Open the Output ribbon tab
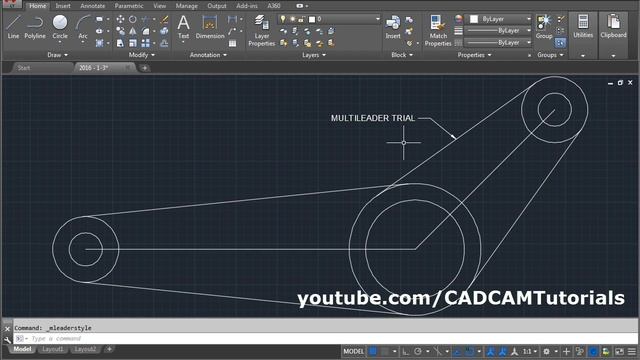This screenshot has width=640, height=360. [x=217, y=6]
